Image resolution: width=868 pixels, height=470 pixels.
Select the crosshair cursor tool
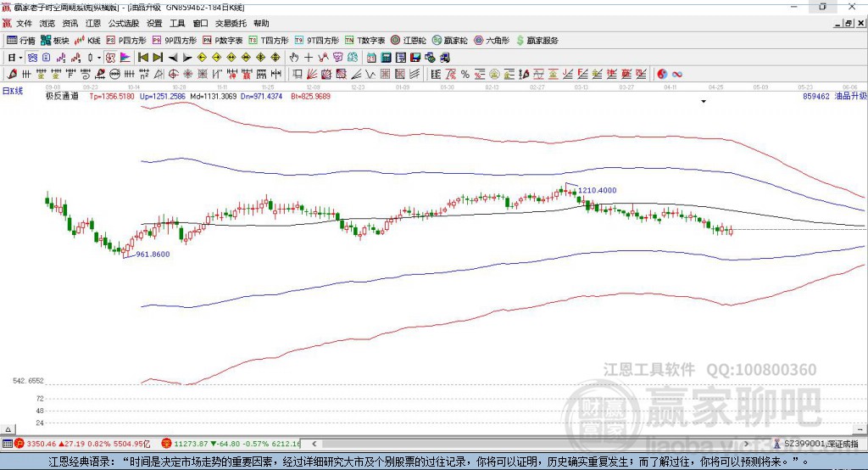pos(309,58)
